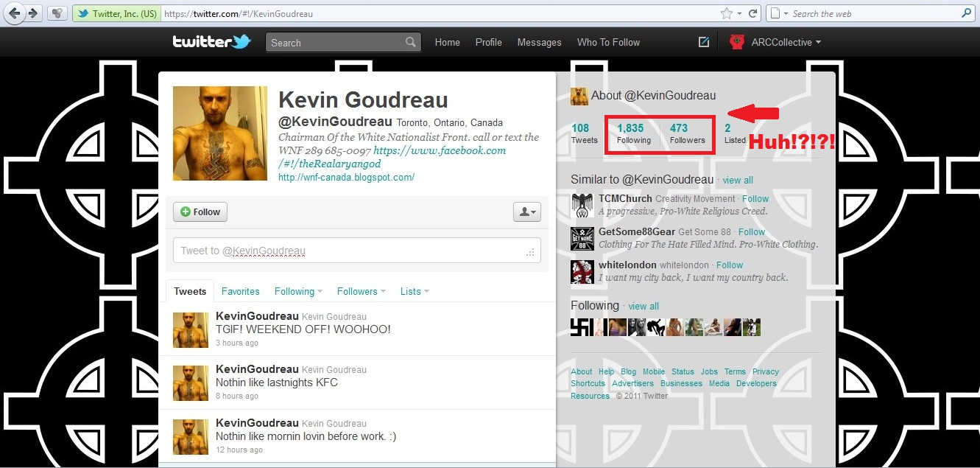This screenshot has width=980, height=468.
Task: Open search engine selector dropdown
Action: [x=779, y=13]
